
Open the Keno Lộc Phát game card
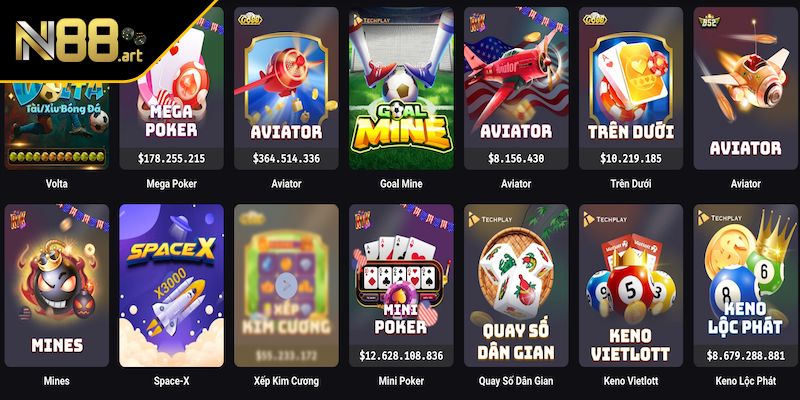(x=745, y=286)
